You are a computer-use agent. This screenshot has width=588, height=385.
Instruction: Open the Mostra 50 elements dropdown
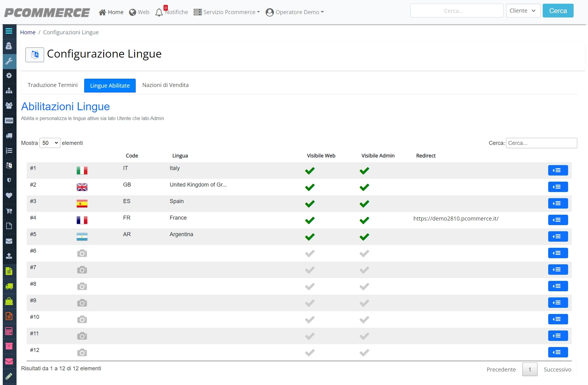[50, 143]
